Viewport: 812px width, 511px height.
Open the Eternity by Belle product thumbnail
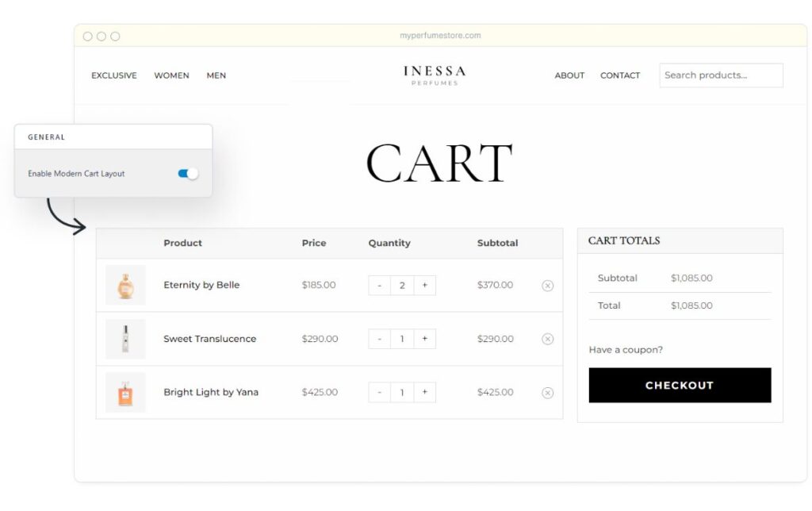click(125, 285)
